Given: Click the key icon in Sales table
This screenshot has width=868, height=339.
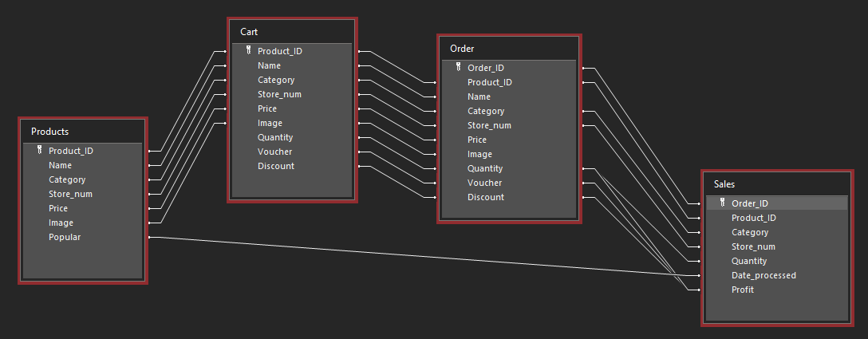Looking at the screenshot, I should tap(722, 203).
